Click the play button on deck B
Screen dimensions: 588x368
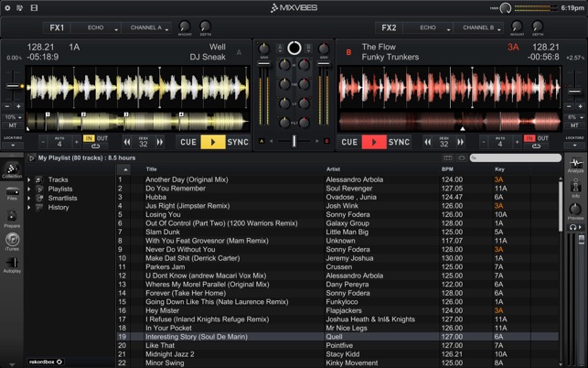click(374, 142)
